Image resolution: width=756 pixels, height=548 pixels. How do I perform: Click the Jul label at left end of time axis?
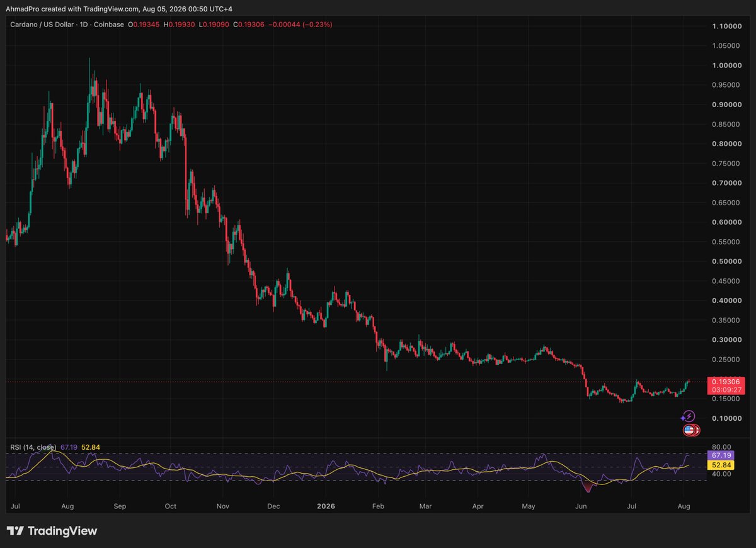(16, 506)
